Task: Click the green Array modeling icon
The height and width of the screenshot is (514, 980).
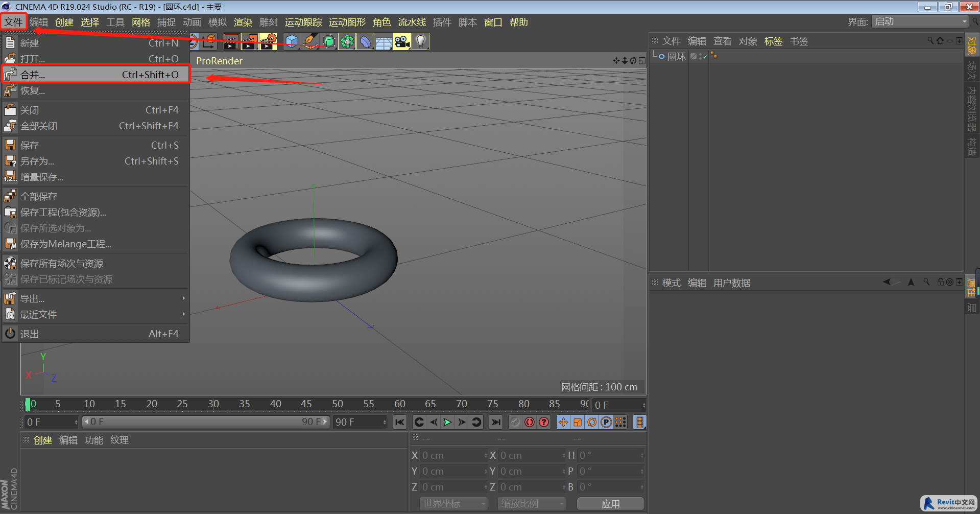Action: 347,42
